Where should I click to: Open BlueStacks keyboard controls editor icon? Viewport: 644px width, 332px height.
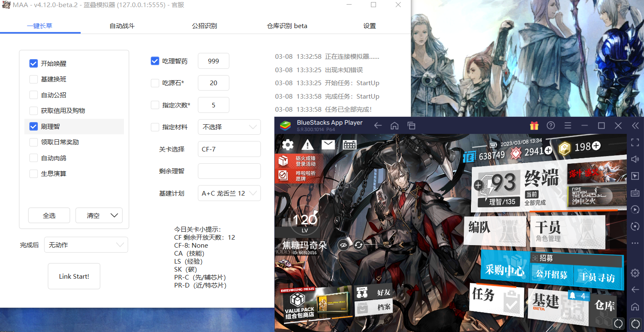(x=635, y=193)
